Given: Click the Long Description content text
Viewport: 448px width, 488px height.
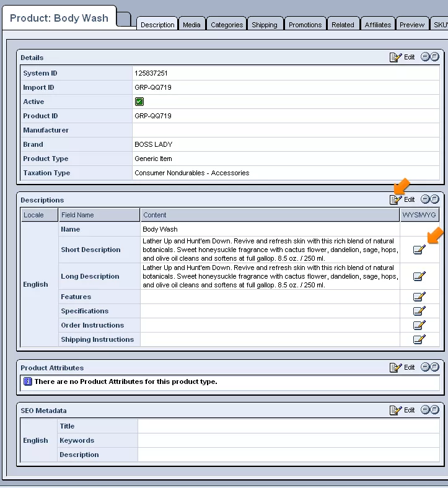Looking at the screenshot, I should click(x=270, y=276).
